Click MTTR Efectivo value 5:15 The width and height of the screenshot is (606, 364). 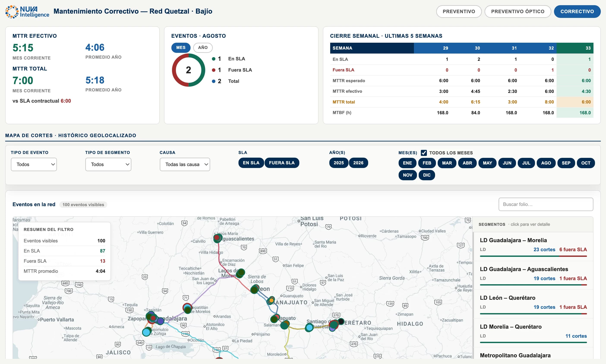point(23,48)
